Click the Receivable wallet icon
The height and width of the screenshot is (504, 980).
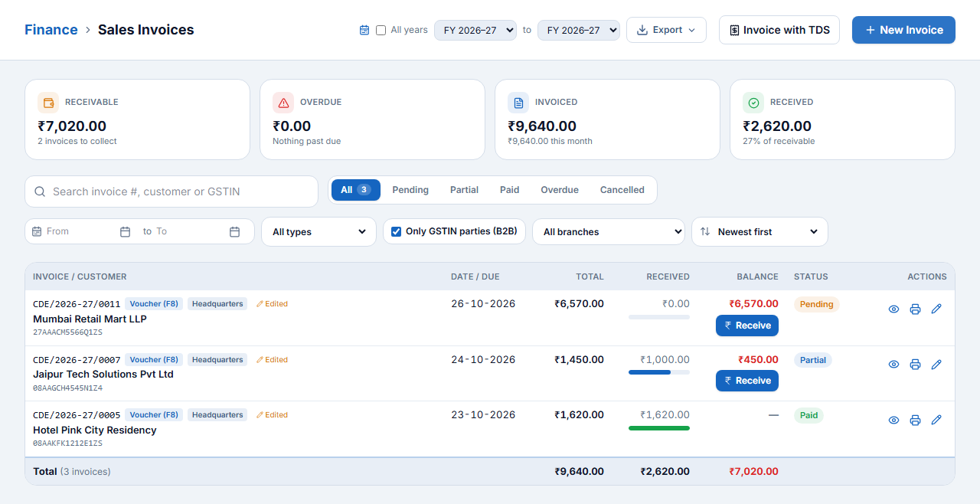point(48,103)
